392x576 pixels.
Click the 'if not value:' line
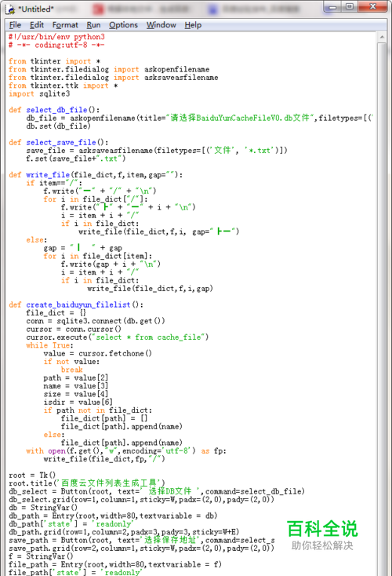click(x=71, y=362)
